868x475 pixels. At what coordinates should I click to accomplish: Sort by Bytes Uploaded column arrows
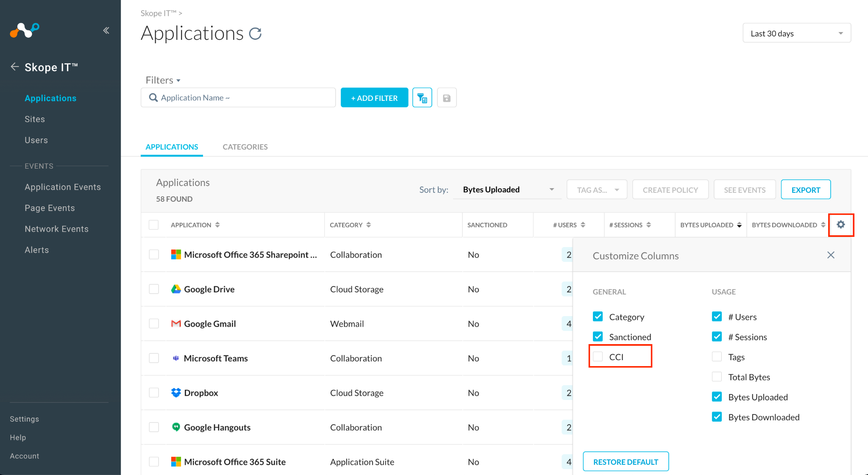(x=739, y=225)
